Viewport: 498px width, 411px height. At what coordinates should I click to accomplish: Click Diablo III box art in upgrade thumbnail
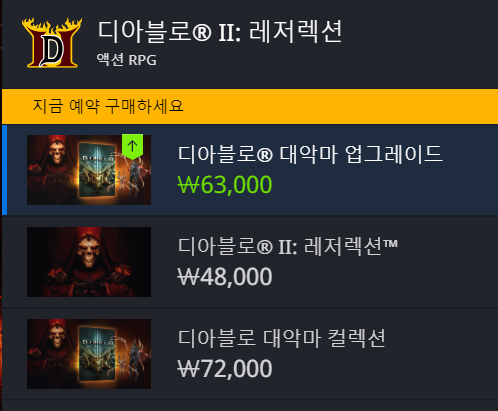[x=97, y=169]
